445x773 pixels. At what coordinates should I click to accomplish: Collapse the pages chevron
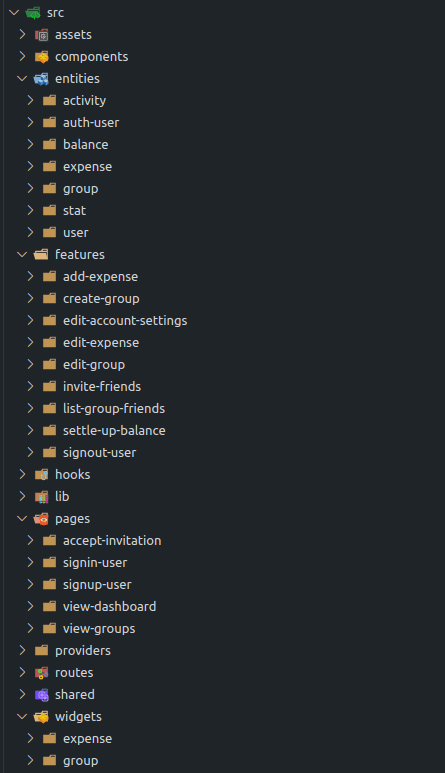click(22, 519)
